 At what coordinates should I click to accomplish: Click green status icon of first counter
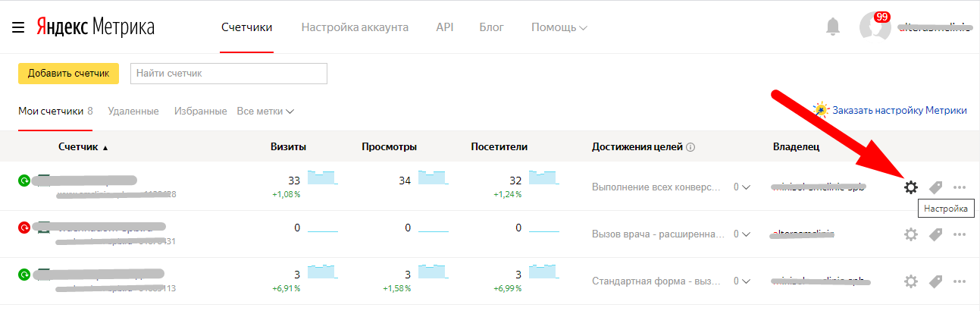tap(24, 181)
